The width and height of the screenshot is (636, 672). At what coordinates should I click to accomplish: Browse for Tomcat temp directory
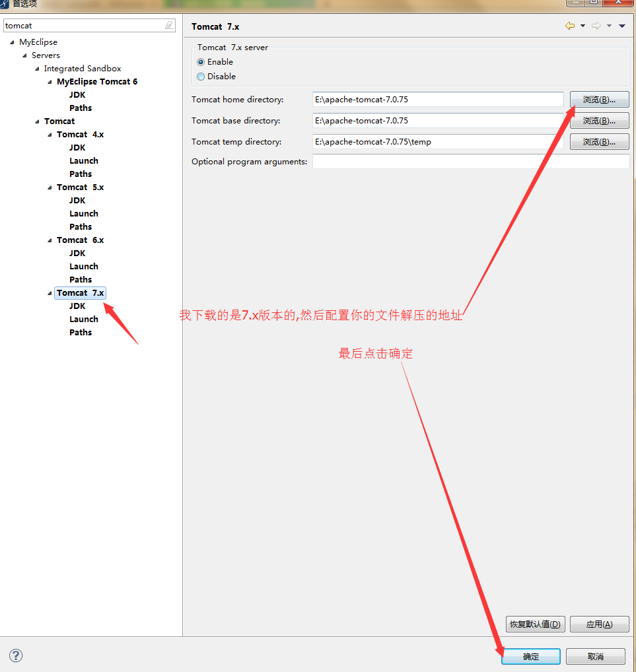tap(599, 142)
